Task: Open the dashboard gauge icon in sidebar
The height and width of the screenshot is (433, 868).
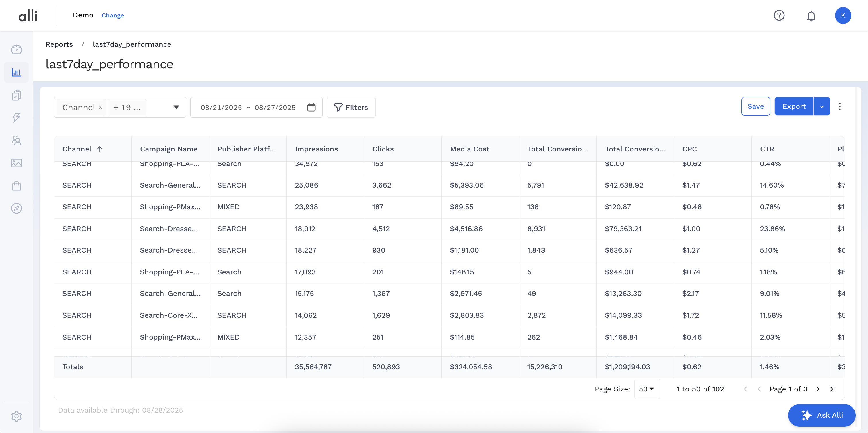Action: pos(16,50)
